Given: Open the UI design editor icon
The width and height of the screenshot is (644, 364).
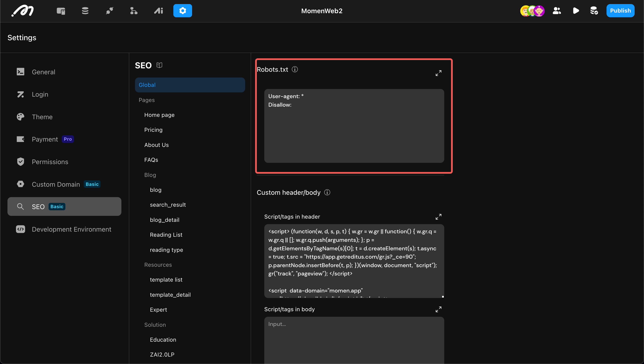Looking at the screenshot, I should click(61, 11).
